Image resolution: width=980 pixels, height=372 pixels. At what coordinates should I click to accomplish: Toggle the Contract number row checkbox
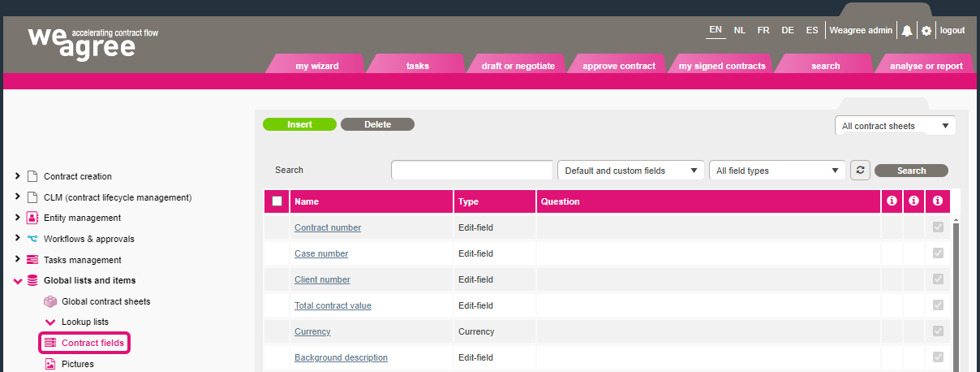tap(938, 227)
